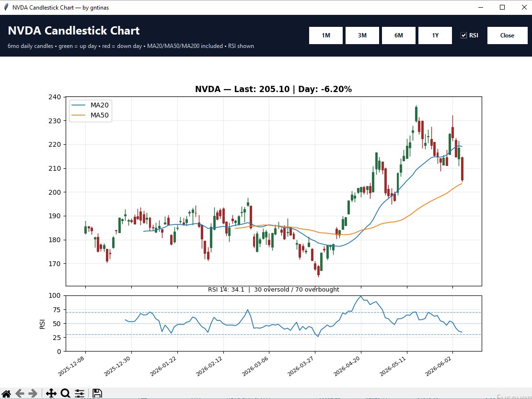This screenshot has height=399, width=532.
Task: Maximize the NVDA chart window
Action: 502,8
